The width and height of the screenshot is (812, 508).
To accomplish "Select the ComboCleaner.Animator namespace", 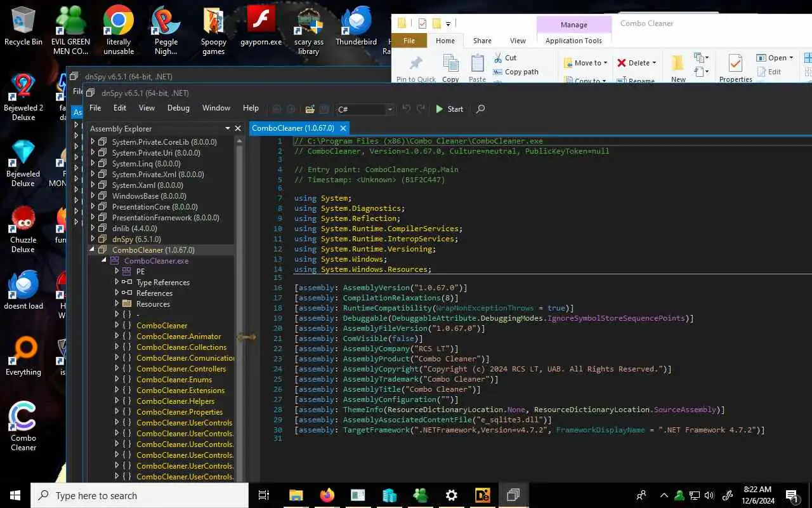I will click(179, 337).
